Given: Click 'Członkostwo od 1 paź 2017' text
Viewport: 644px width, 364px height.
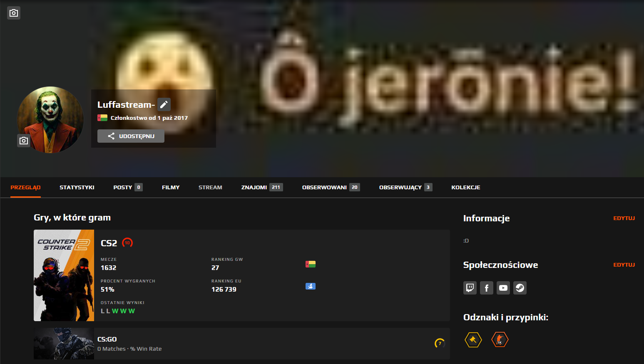Looking at the screenshot, I should pyautogui.click(x=149, y=118).
